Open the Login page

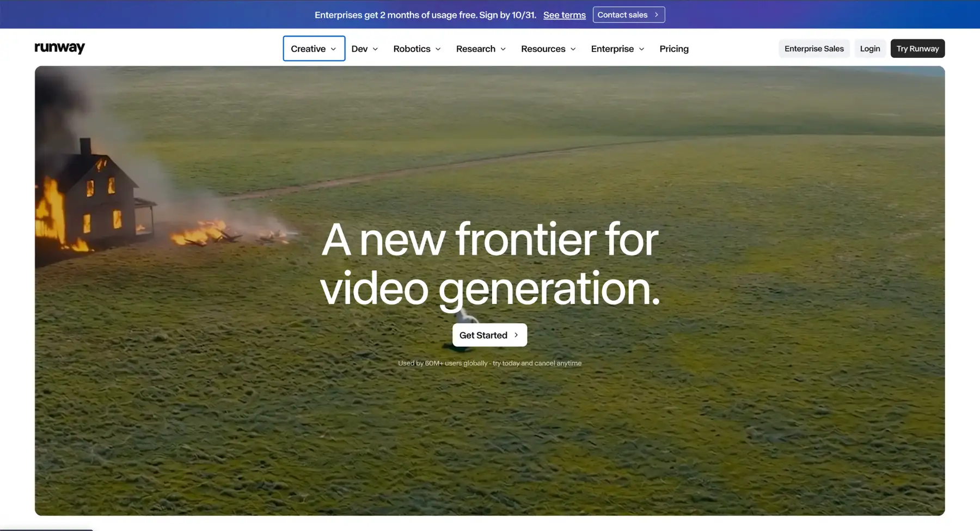[870, 48]
